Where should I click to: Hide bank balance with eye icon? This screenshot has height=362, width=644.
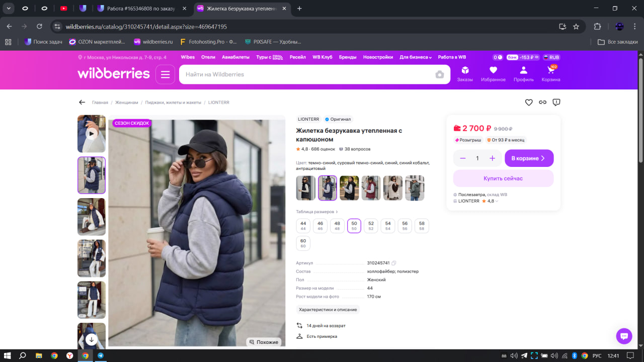[x=536, y=57]
